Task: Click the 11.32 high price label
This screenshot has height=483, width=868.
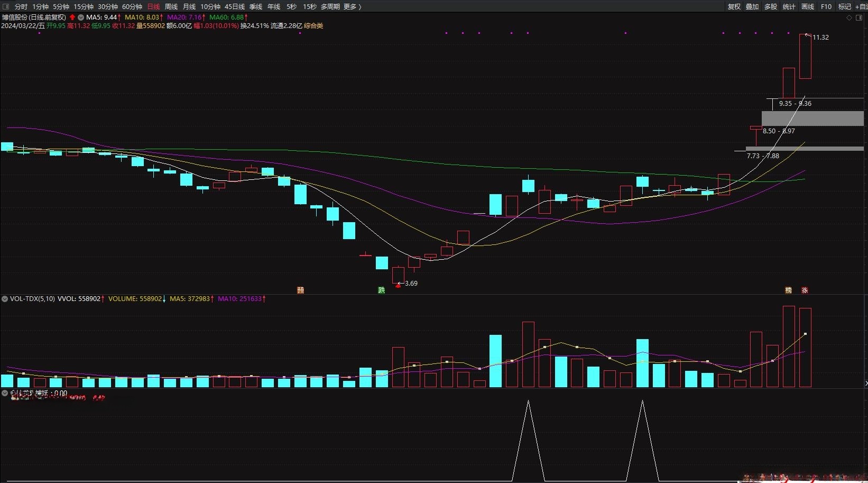Action: tap(820, 38)
